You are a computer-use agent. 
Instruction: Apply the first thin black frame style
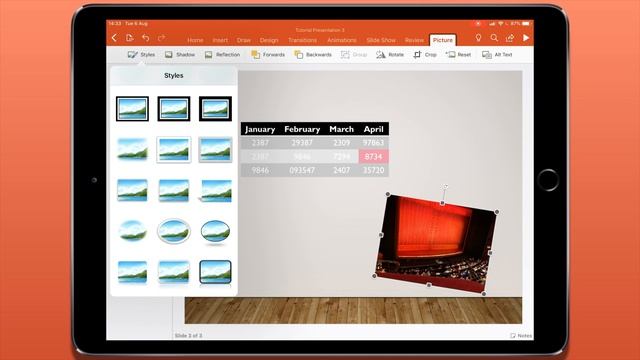coord(132,109)
